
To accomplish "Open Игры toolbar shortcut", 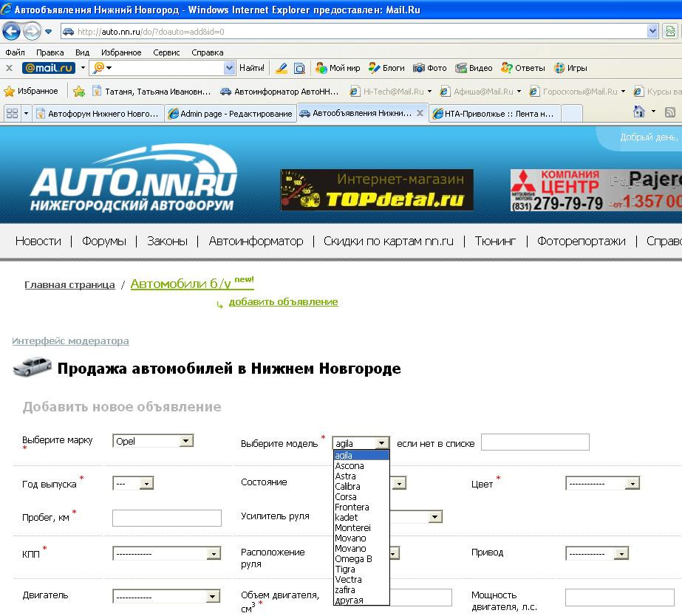I will (570, 68).
